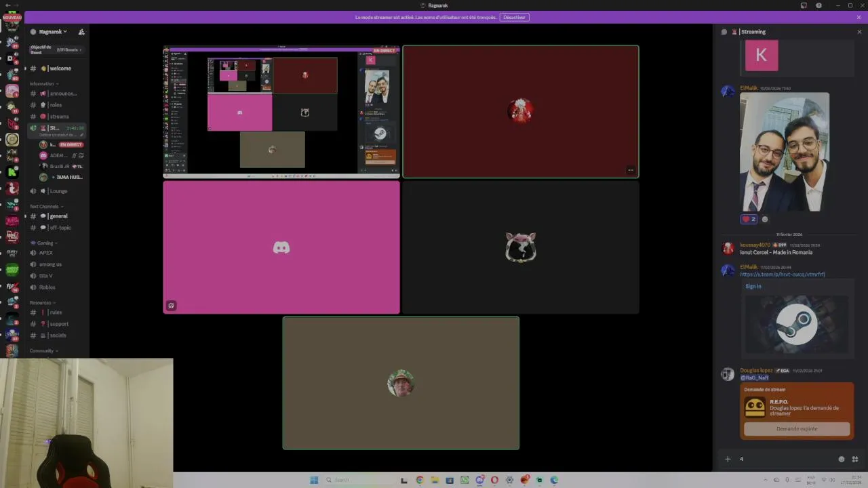Click the plus attach button in chat

728,459
